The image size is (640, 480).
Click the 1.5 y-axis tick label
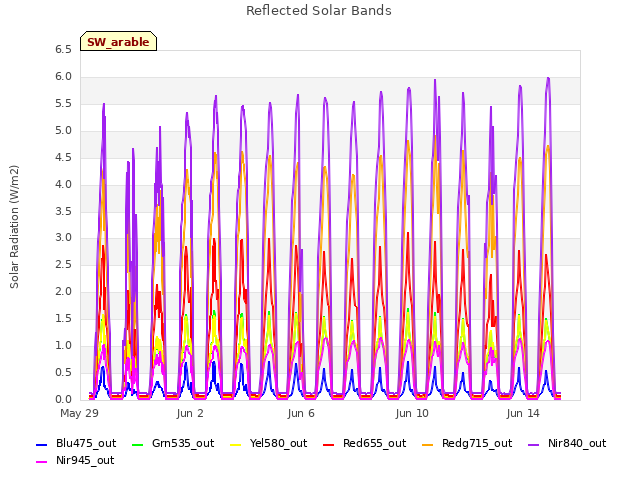(x=63, y=318)
